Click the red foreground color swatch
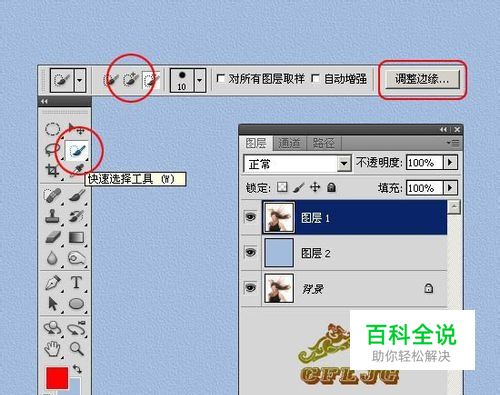 pos(57,378)
